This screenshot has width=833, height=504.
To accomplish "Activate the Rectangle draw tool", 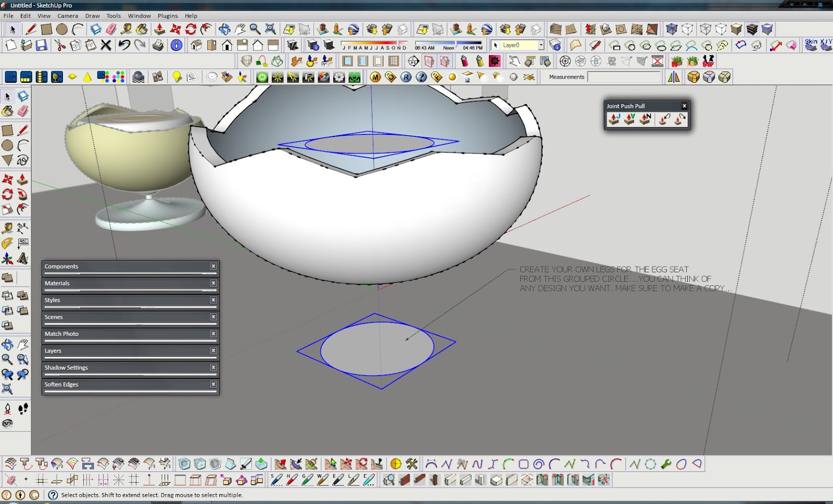I will click(7, 129).
